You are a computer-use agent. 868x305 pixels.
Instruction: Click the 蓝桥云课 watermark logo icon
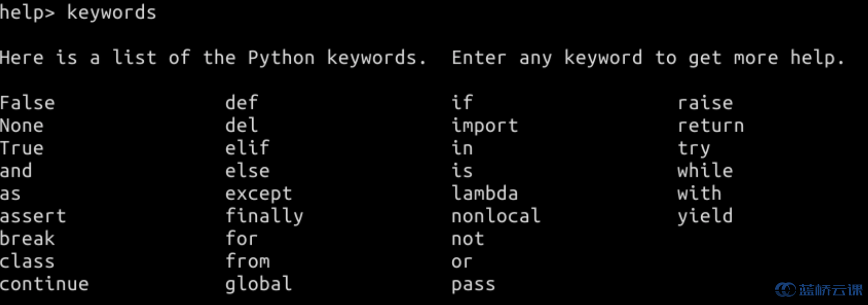pos(786,289)
